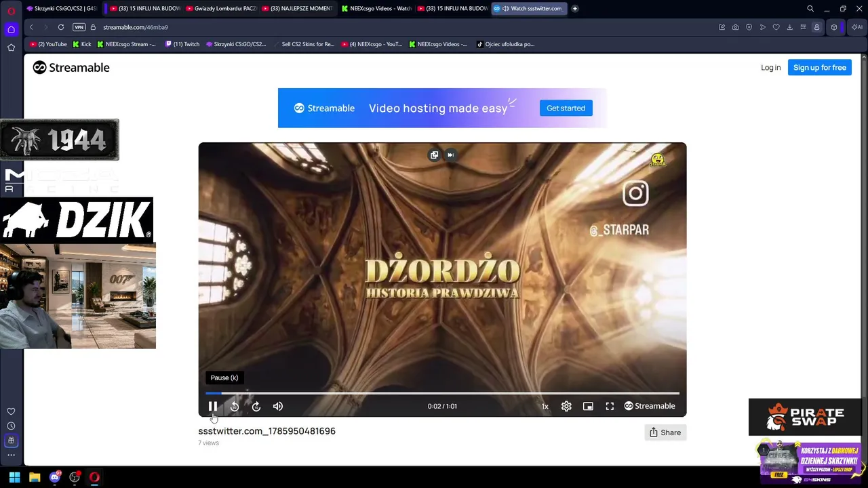This screenshot has height=488, width=868.
Task: Open the AI button in toolbar
Action: click(856, 27)
